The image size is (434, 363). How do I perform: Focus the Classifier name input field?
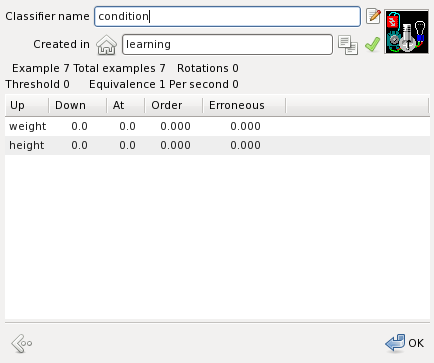pos(227,16)
